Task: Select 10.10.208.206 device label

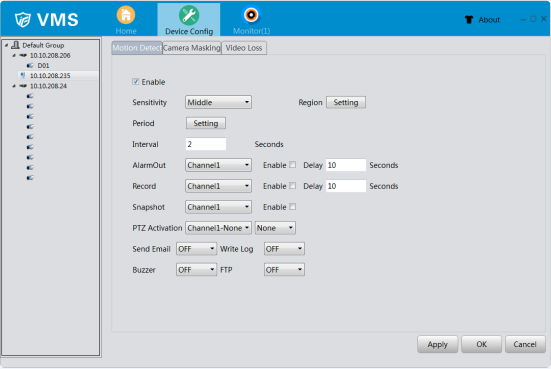Action: click(x=50, y=56)
